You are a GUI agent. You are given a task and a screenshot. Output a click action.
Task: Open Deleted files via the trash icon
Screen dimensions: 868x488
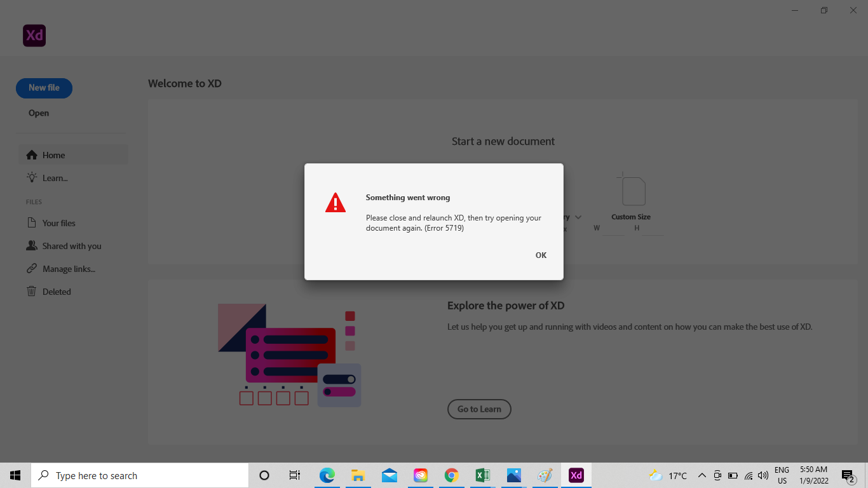(x=31, y=291)
